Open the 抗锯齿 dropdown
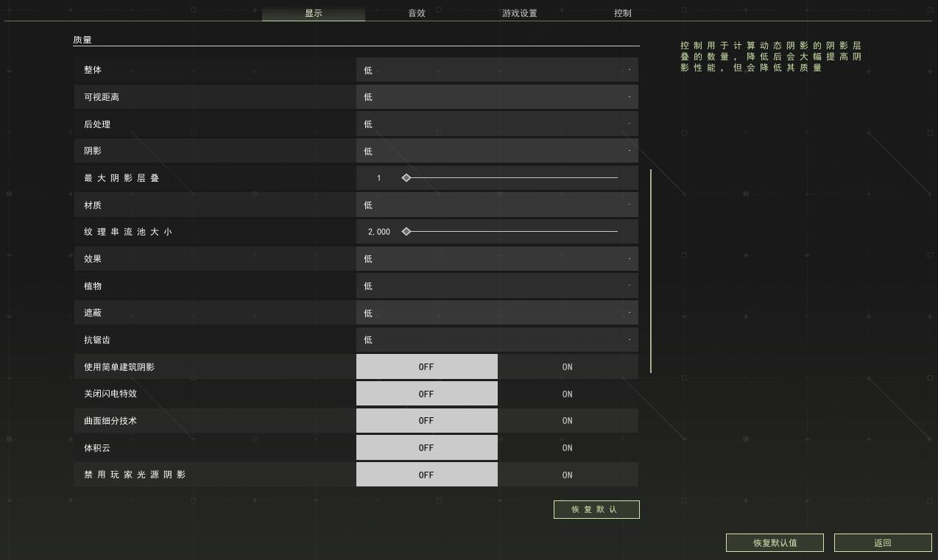This screenshot has width=938, height=560. (x=497, y=340)
